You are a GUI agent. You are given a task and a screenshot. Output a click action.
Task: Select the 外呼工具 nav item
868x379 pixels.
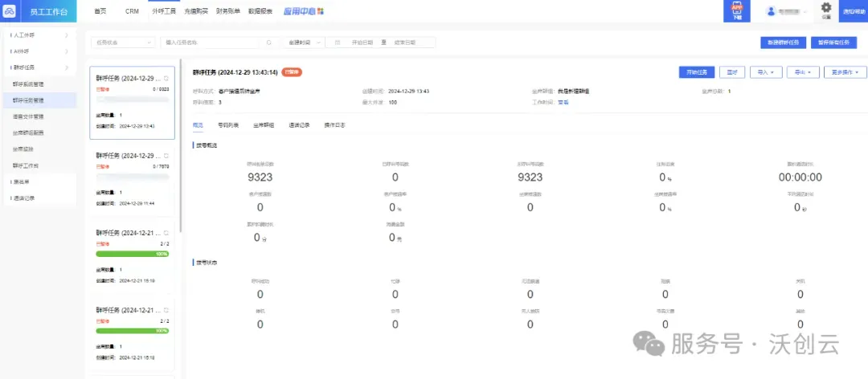pos(165,11)
